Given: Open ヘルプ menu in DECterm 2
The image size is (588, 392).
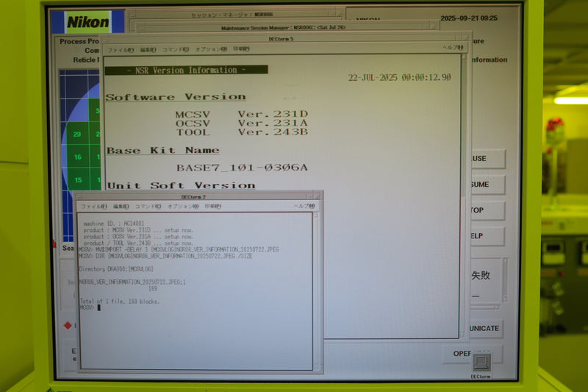Looking at the screenshot, I should point(304,206).
